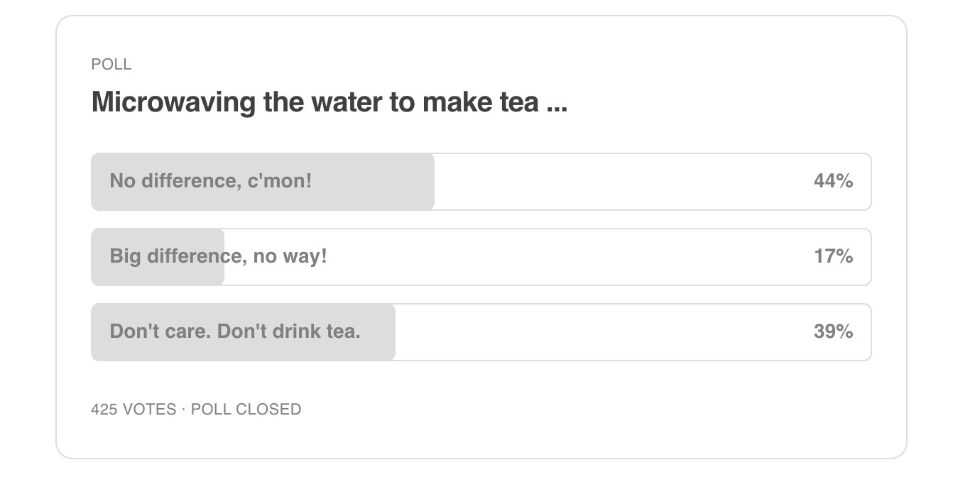The width and height of the screenshot is (980, 477).
Task: Click the 425 VOTES count text
Action: tap(134, 410)
